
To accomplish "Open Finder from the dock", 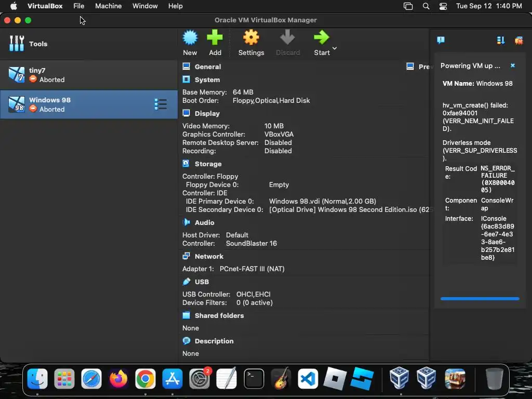I will tap(37, 379).
